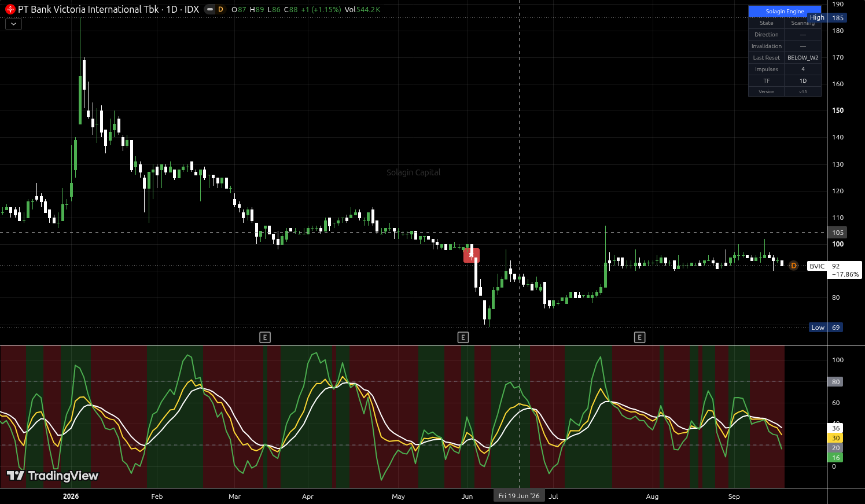Click the Fri 19 Jun '26 date label
The image size is (865, 504).
[519, 496]
